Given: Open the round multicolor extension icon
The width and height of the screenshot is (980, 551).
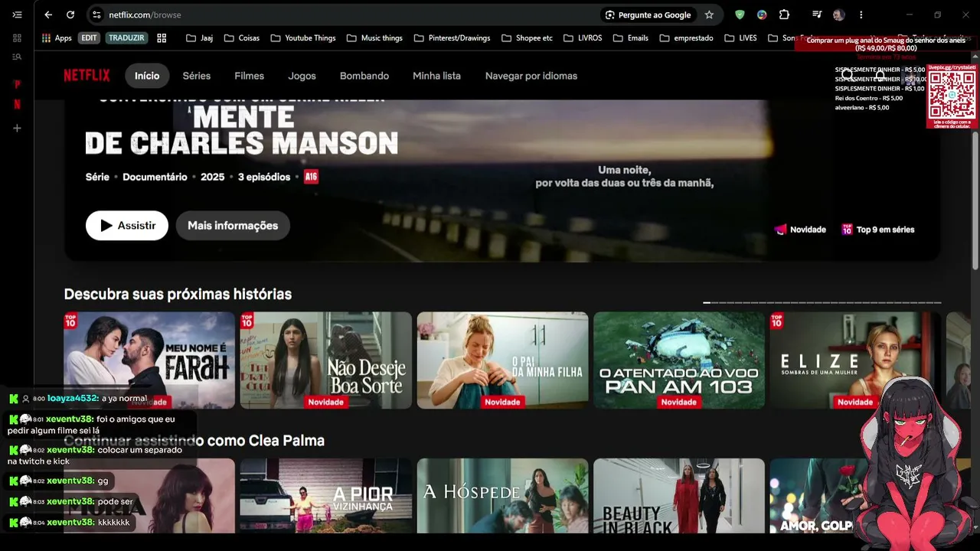Looking at the screenshot, I should point(762,15).
